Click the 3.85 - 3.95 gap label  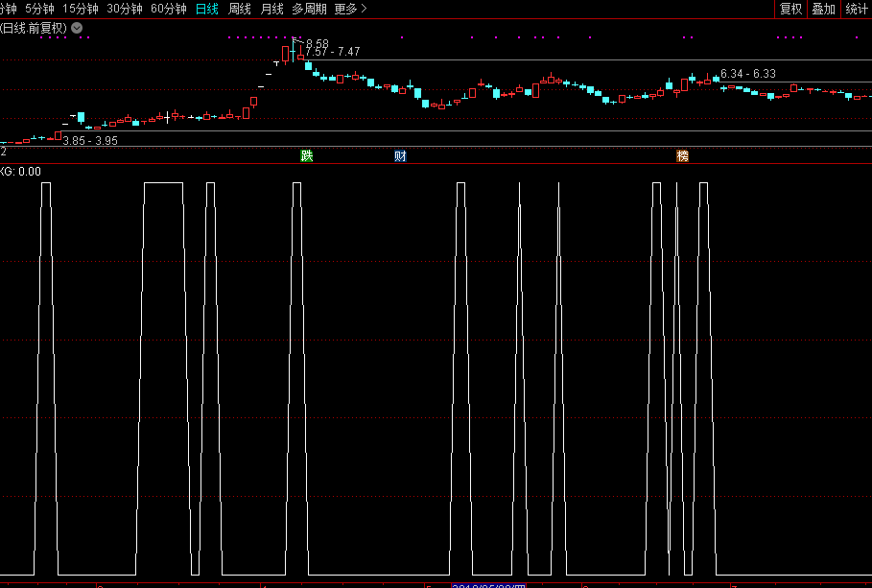click(90, 140)
